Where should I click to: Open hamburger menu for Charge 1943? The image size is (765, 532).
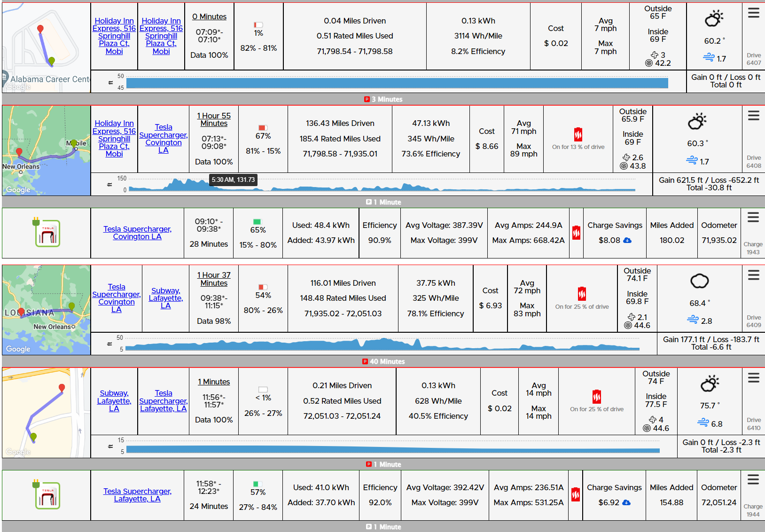(753, 217)
